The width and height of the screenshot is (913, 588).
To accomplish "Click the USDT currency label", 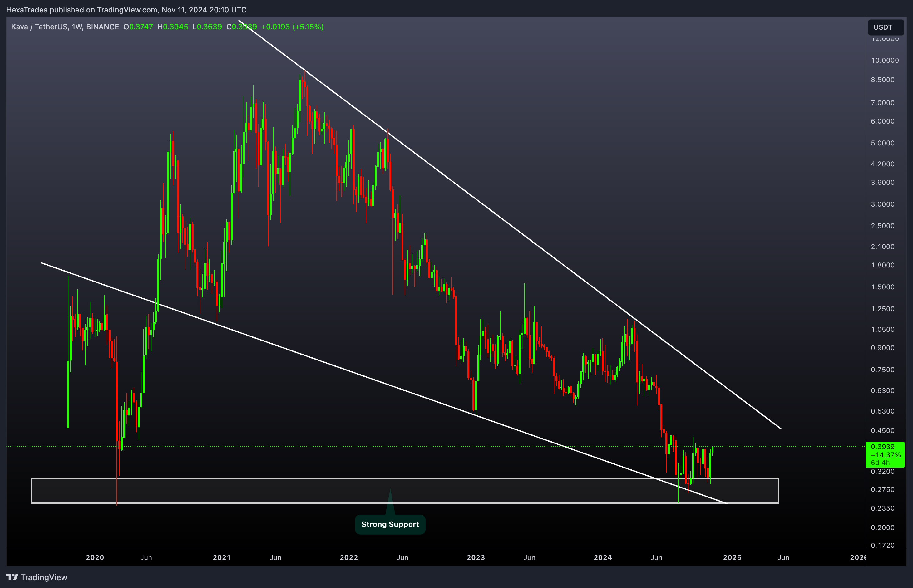I will [886, 27].
